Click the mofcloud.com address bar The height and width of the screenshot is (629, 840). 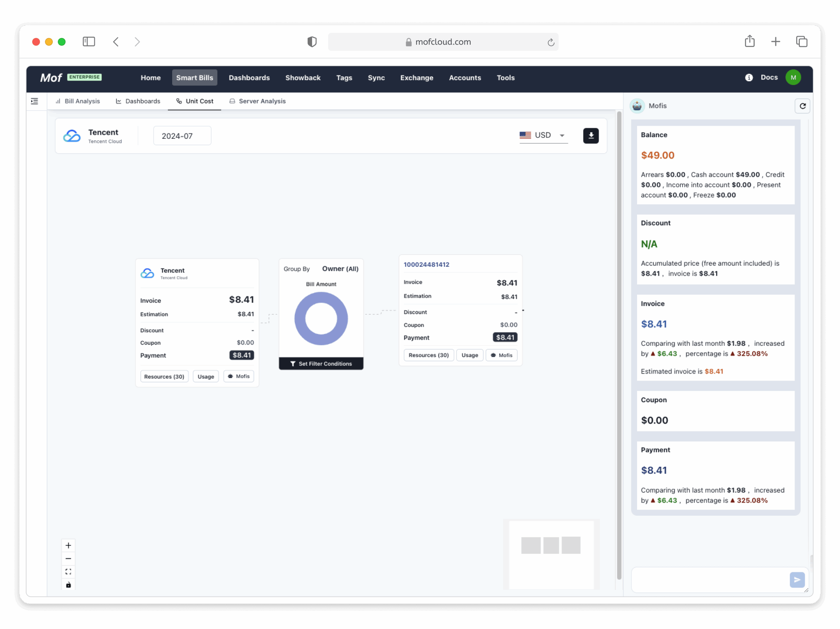pyautogui.click(x=443, y=42)
